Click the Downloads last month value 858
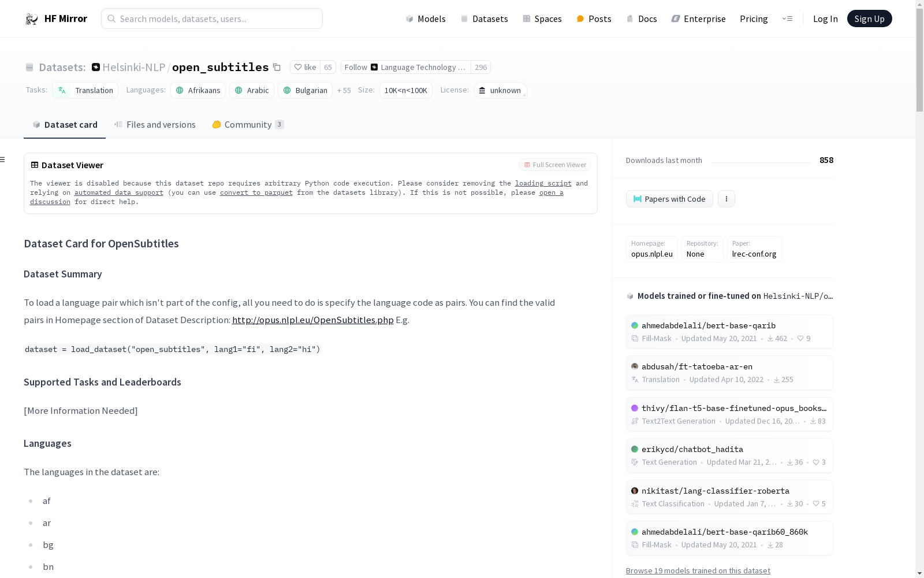This screenshot has width=924, height=578. (826, 160)
